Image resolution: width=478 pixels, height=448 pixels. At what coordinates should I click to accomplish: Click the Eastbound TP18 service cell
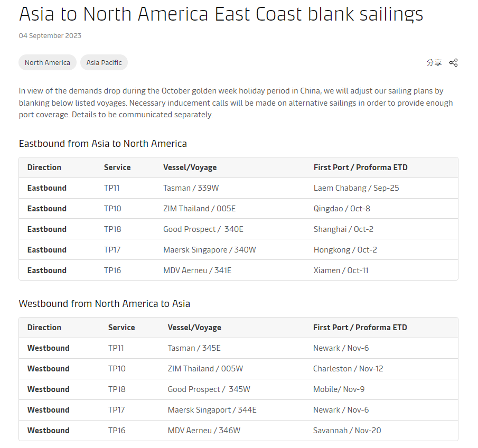click(x=113, y=229)
